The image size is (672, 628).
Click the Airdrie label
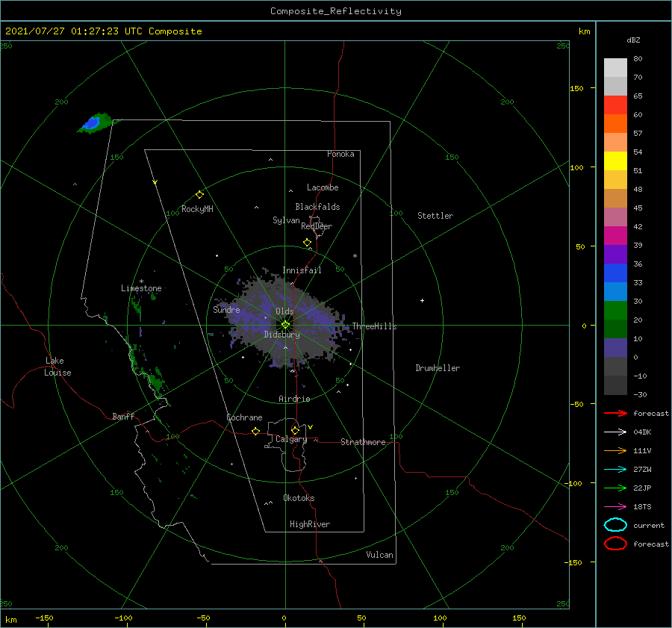[294, 399]
